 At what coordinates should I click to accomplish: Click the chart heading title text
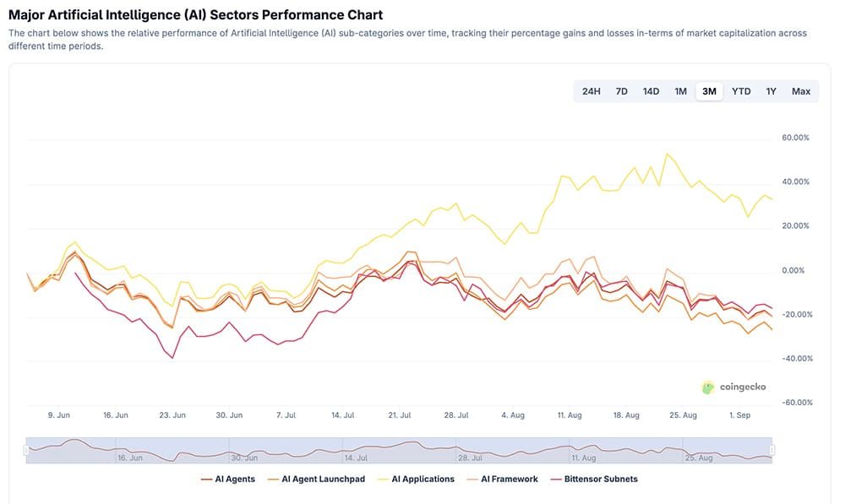195,14
